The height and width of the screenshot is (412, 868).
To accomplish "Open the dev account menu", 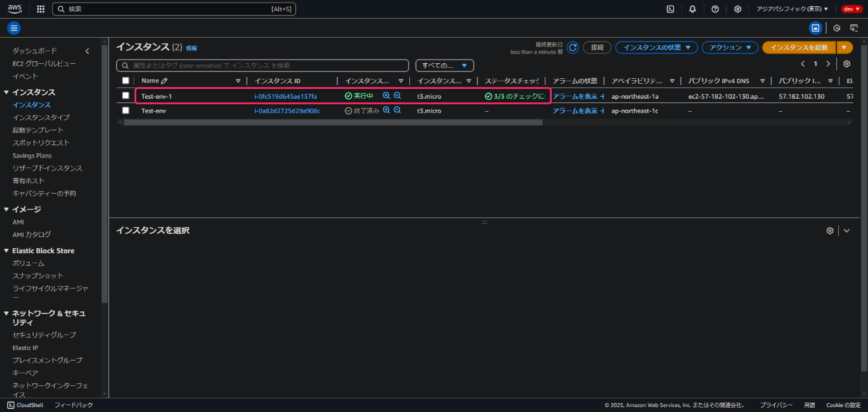I will tap(851, 9).
